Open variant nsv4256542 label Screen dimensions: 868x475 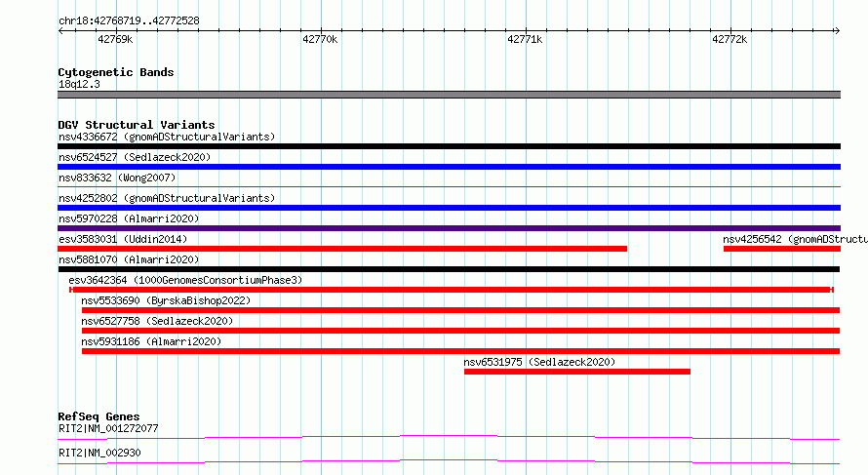(x=795, y=239)
